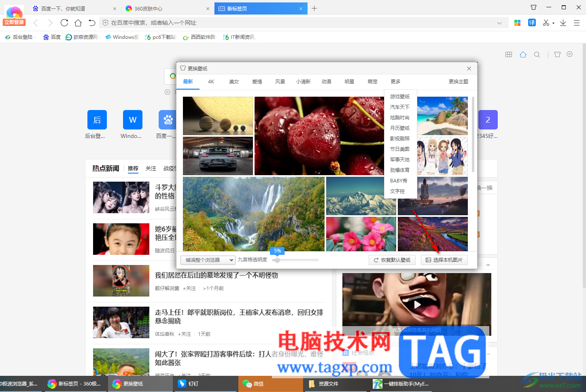Switch to the 美女 wallpaper tab

click(x=234, y=82)
